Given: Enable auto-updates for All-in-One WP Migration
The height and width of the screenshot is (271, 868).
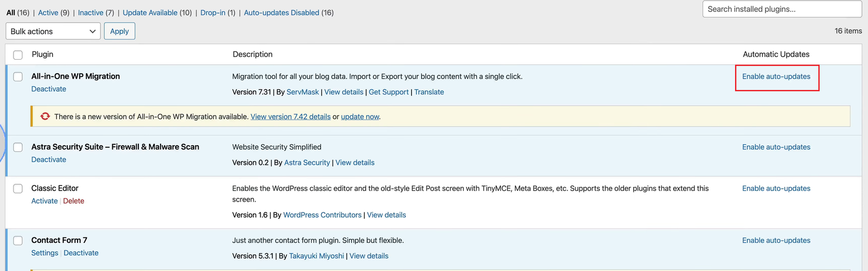Looking at the screenshot, I should pos(776,76).
